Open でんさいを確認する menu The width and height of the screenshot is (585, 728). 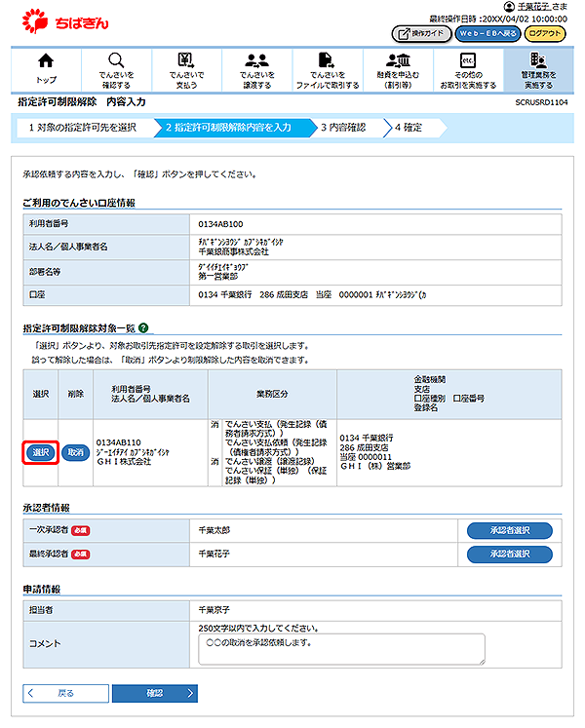point(116,69)
